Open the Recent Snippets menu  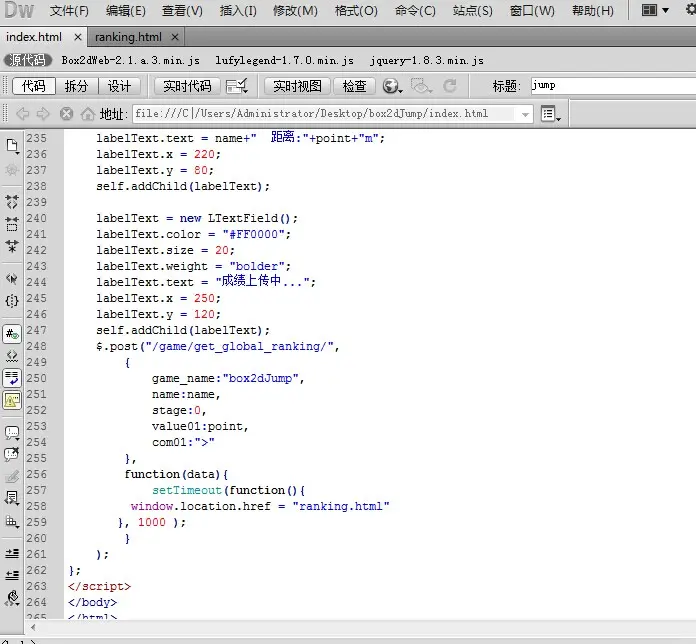[x=12, y=499]
